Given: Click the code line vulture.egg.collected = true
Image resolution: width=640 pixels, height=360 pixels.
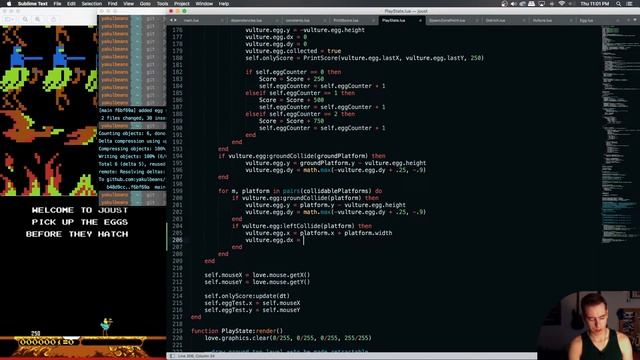Looking at the screenshot, I should pyautogui.click(x=293, y=51).
